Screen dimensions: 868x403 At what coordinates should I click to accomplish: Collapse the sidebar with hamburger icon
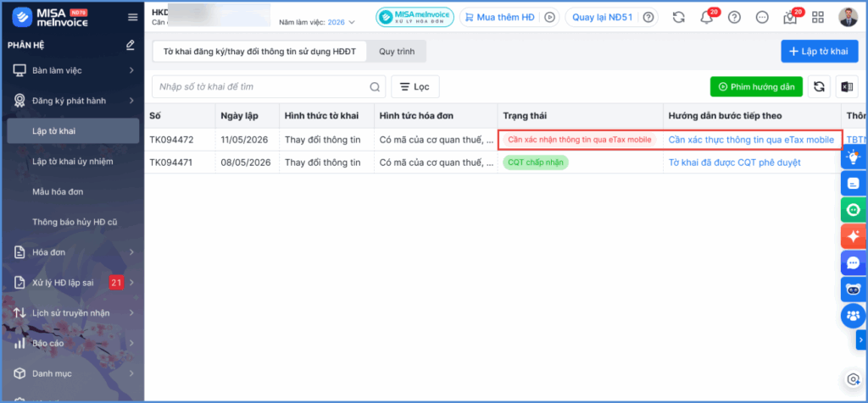(133, 17)
